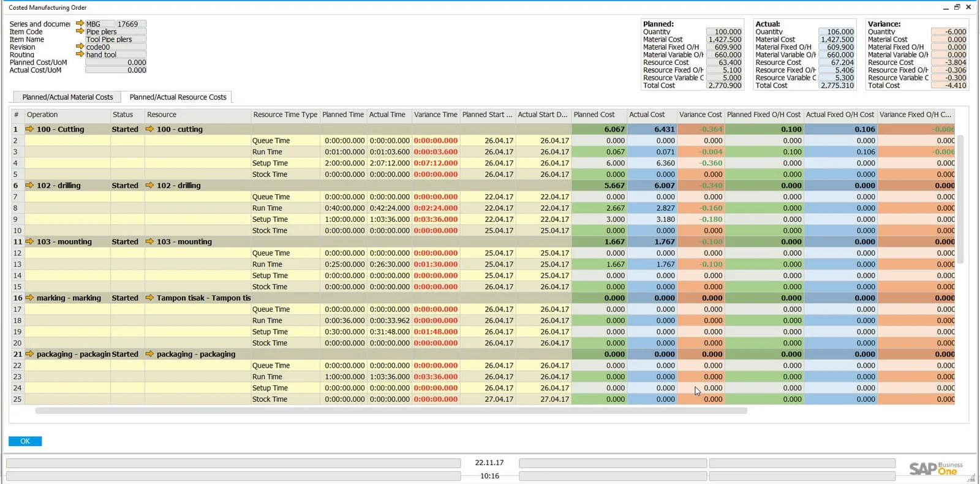The image size is (980, 484).
Task: Click in the Series number field 17669
Action: point(131,24)
